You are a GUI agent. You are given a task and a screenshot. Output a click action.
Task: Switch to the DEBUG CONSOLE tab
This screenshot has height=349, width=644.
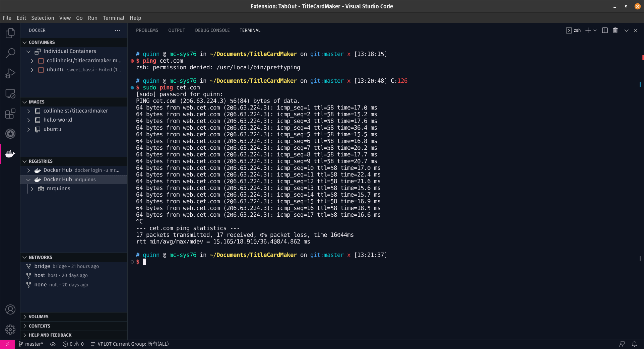(x=212, y=30)
